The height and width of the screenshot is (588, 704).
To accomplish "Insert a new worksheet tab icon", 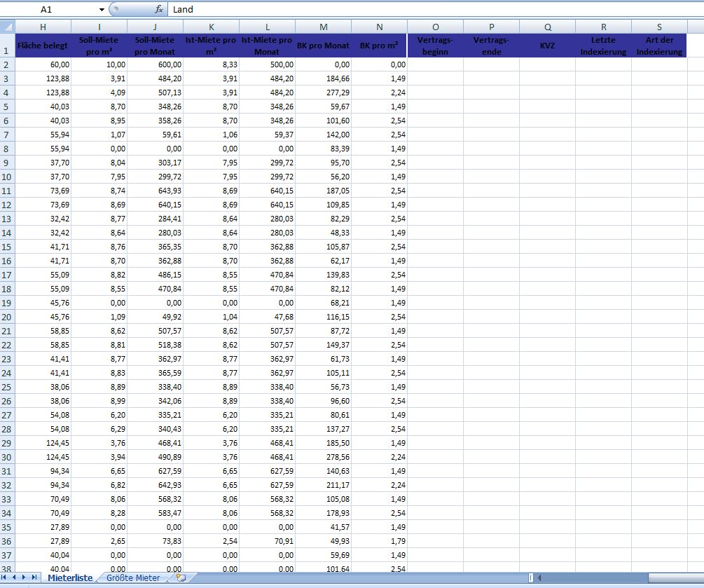I will pos(181,577).
